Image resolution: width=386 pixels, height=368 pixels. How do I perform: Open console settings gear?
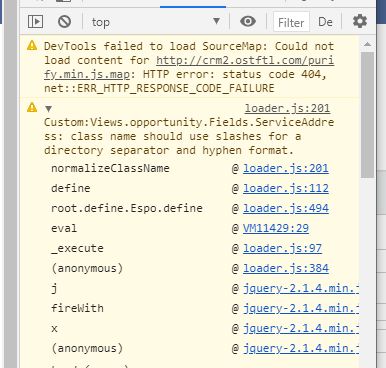[360, 21]
